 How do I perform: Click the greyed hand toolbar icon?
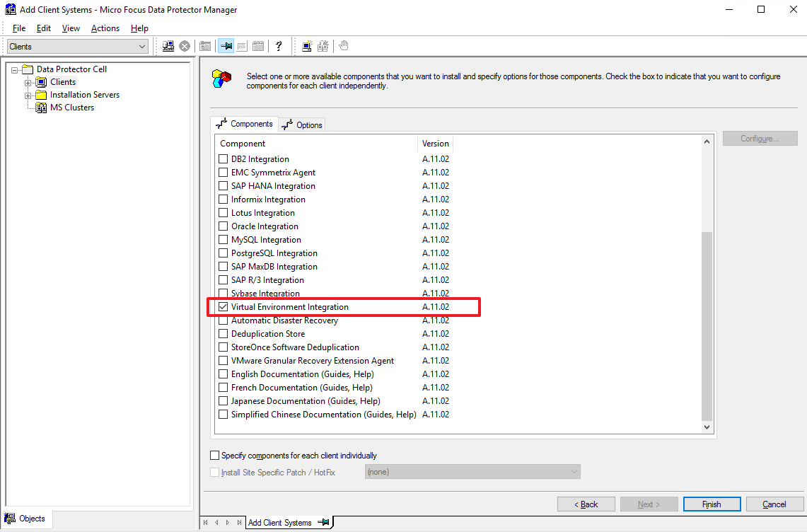click(x=344, y=46)
